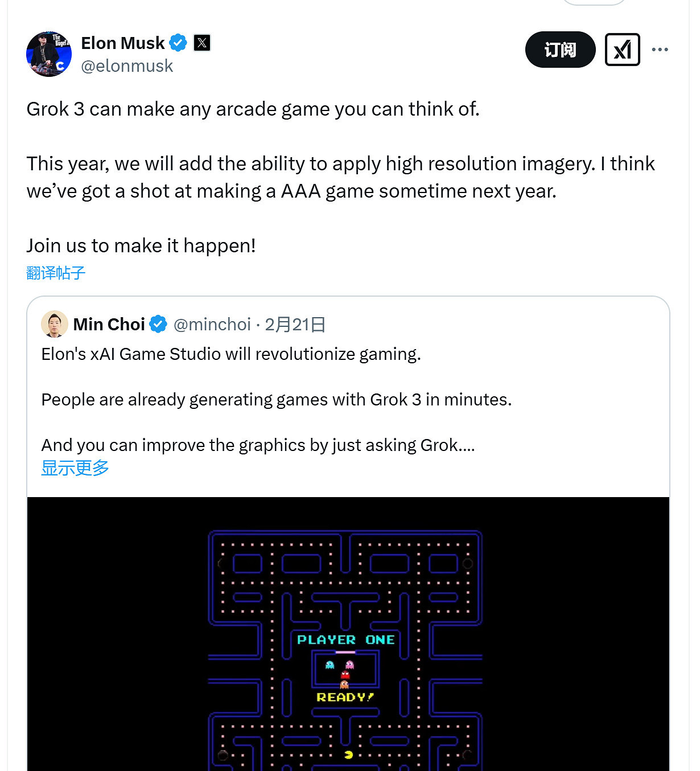Open the @minchoi handle link
Viewport: 700px width, 771px height.
click(x=212, y=324)
